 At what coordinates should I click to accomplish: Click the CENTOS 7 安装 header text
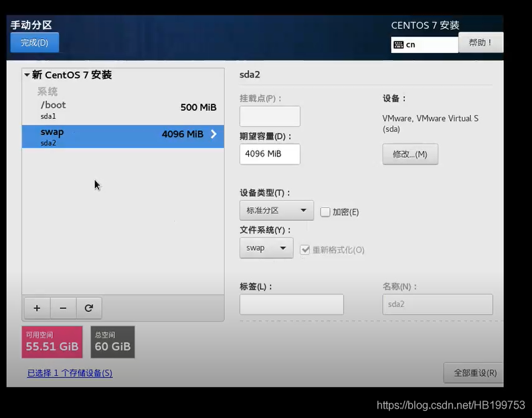tap(425, 25)
